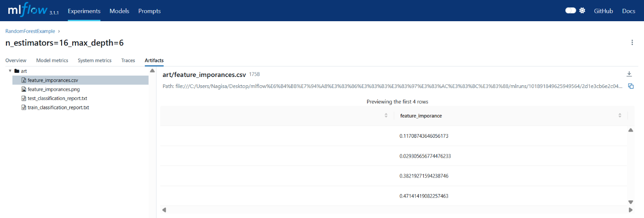The image size is (644, 218).
Task: Click the artifact Path text
Action: (393, 86)
